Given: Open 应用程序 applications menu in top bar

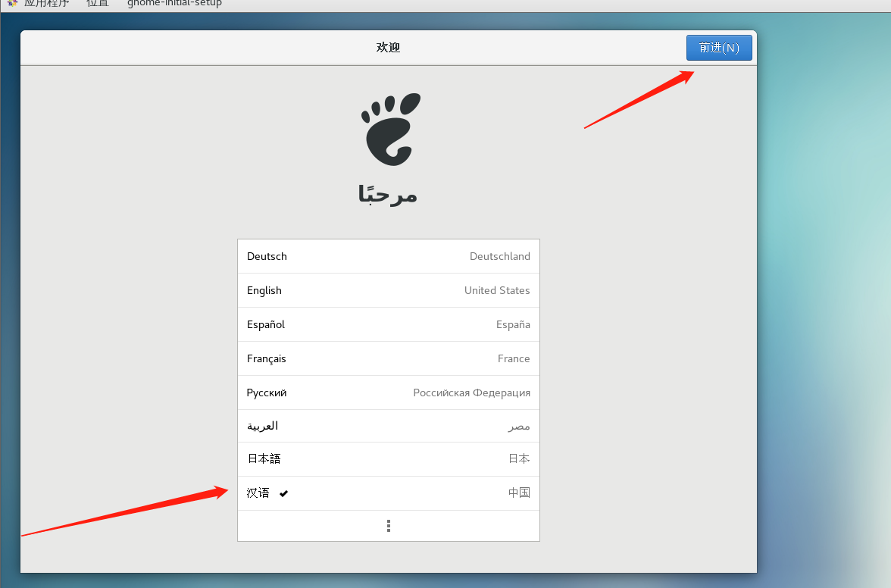Looking at the screenshot, I should [x=47, y=3].
